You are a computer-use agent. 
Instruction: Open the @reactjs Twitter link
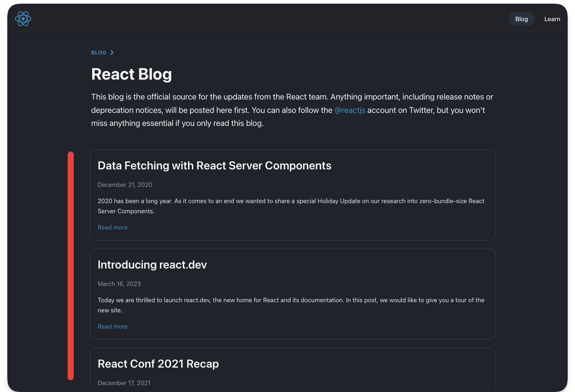350,110
